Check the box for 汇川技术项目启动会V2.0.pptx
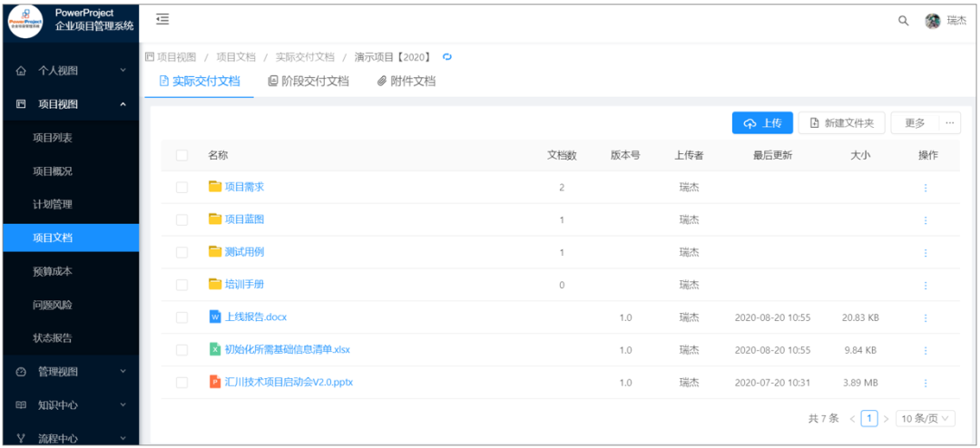Image resolution: width=980 pixels, height=448 pixels. coord(181,383)
